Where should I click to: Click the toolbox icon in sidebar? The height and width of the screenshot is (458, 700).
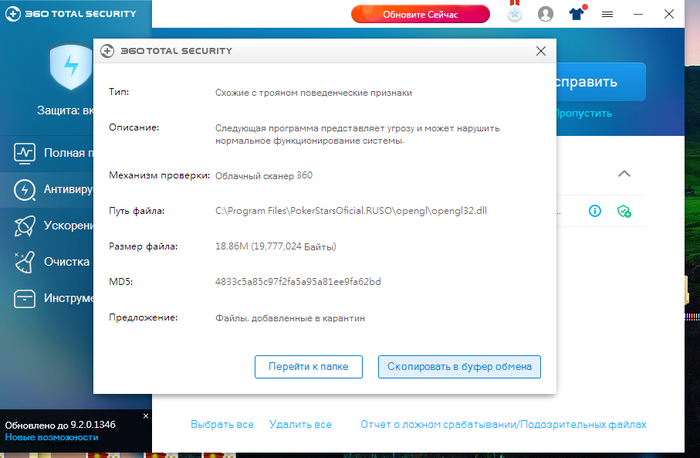[x=25, y=299]
